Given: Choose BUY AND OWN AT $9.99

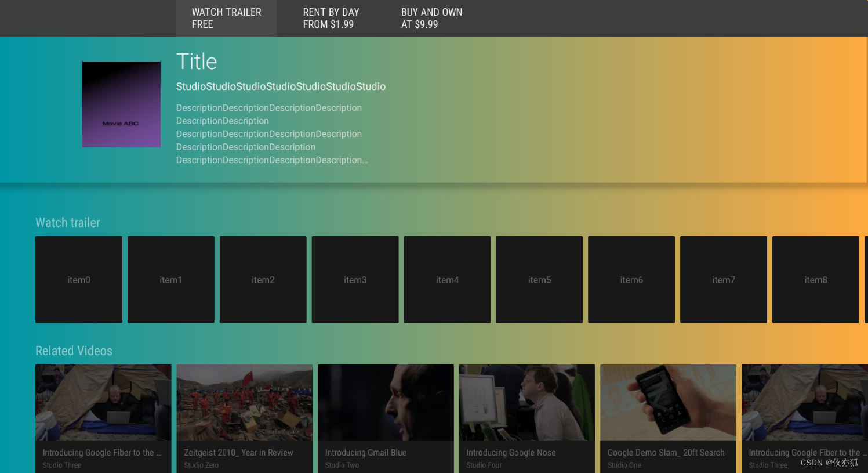Looking at the screenshot, I should tap(431, 18).
